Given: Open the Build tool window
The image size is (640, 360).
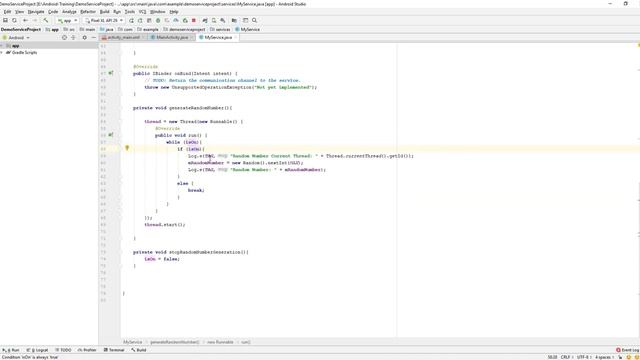Looking at the screenshot, I should pos(139,350).
